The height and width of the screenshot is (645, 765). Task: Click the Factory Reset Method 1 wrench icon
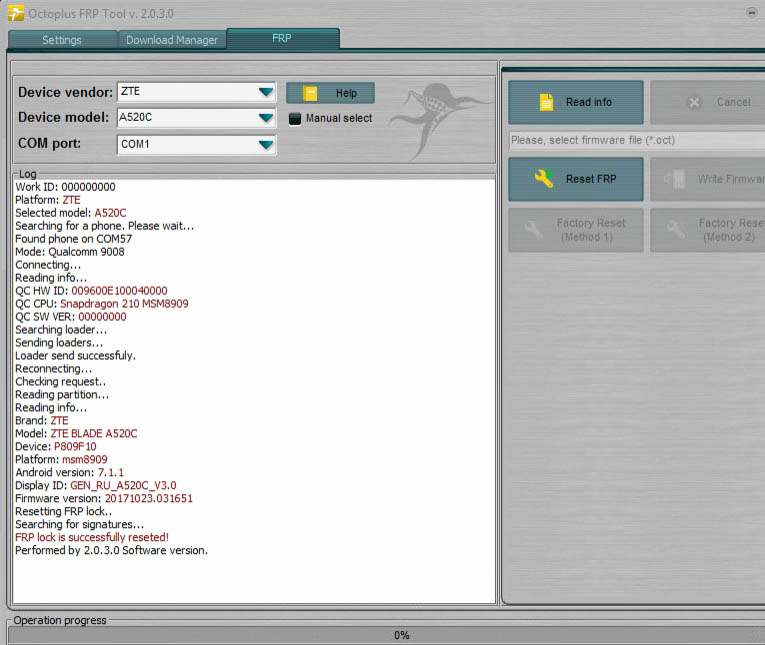click(x=533, y=229)
